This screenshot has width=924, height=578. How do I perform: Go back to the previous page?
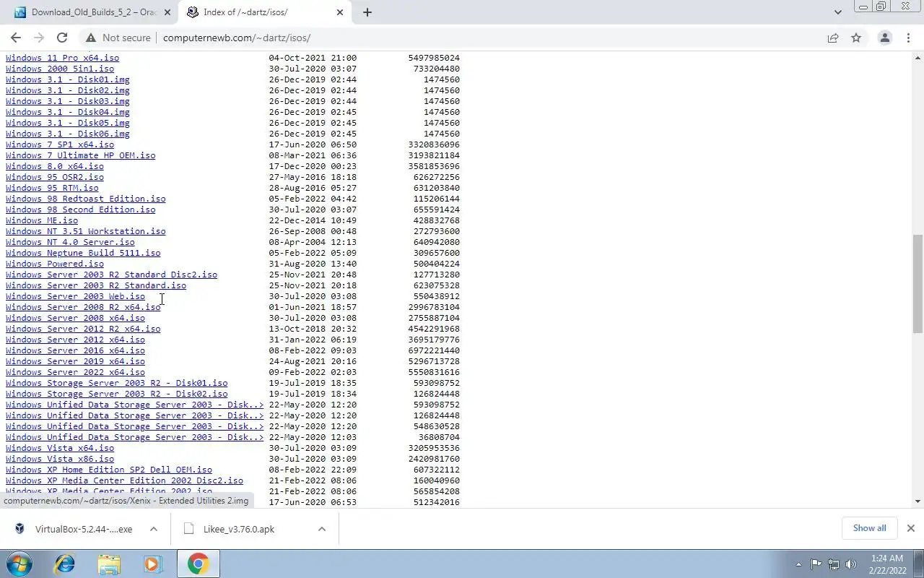click(16, 38)
